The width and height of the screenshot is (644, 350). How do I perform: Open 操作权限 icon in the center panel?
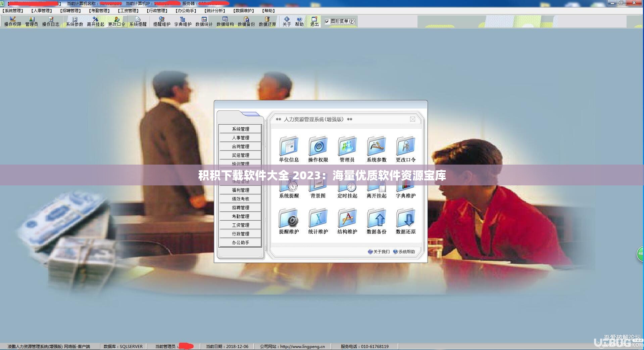(318, 149)
